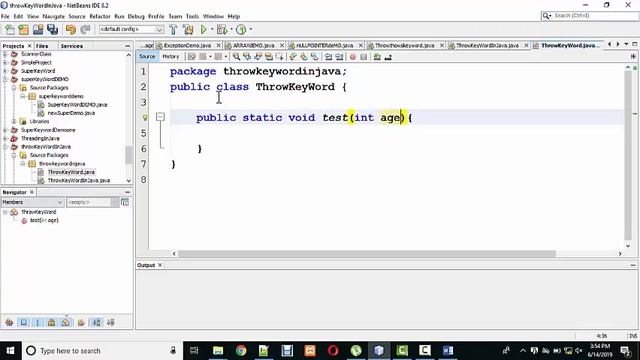Image resolution: width=640 pixels, height=360 pixels.
Task: Open the Debug menu
Action: [x=136, y=16]
